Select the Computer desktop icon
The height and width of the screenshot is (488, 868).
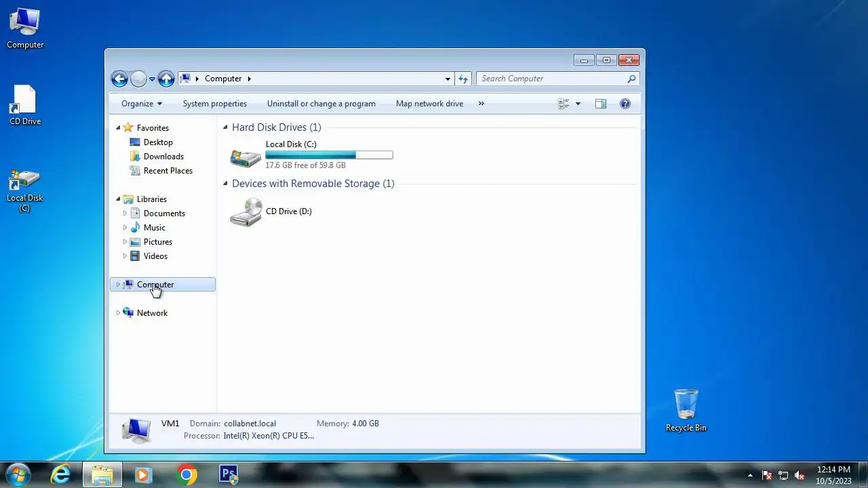(25, 28)
